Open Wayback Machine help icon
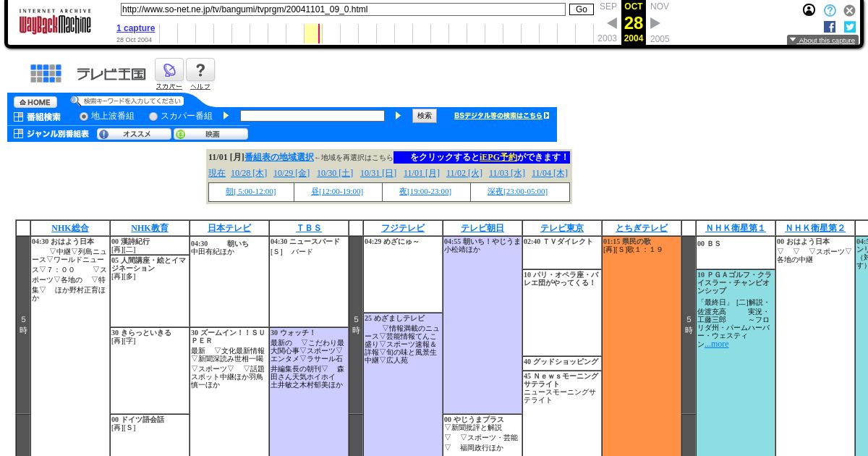This screenshot has width=868, height=456. coord(830,10)
